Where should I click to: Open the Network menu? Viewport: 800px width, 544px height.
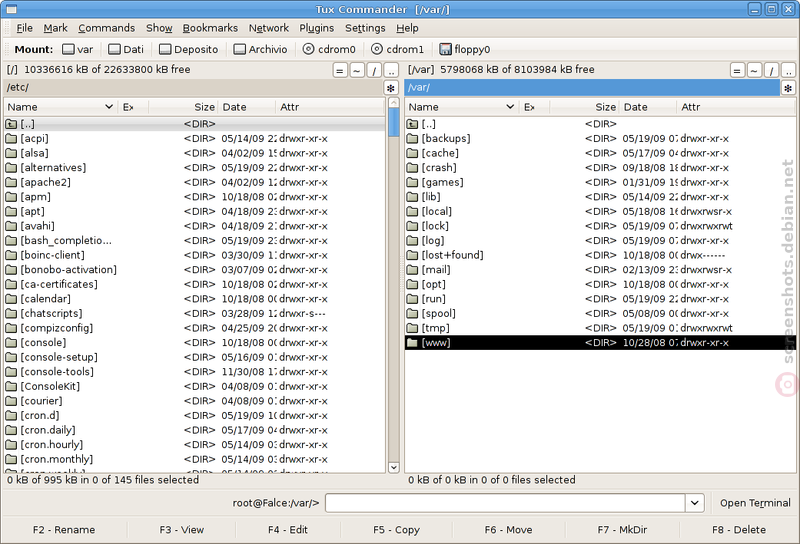[x=268, y=28]
